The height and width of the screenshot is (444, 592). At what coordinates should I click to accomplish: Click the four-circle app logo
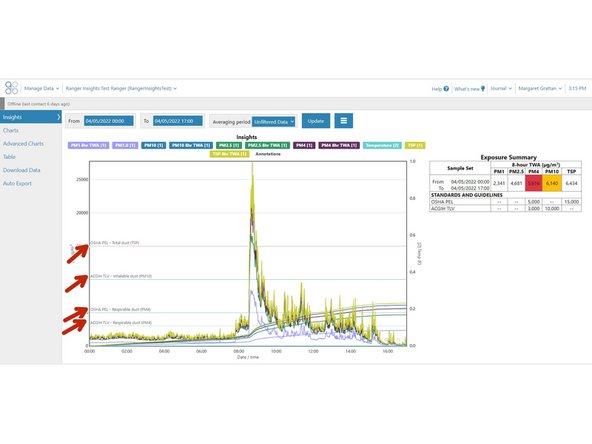(11, 88)
